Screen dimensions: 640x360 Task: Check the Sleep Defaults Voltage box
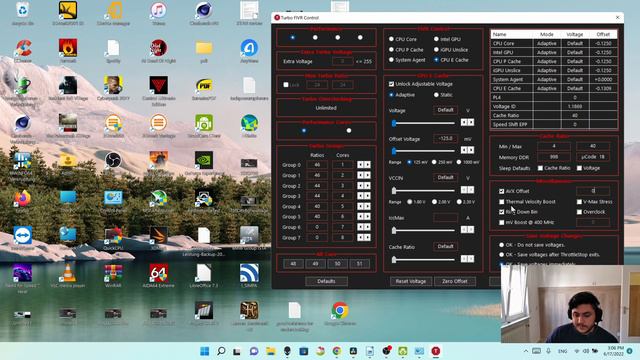click(579, 168)
